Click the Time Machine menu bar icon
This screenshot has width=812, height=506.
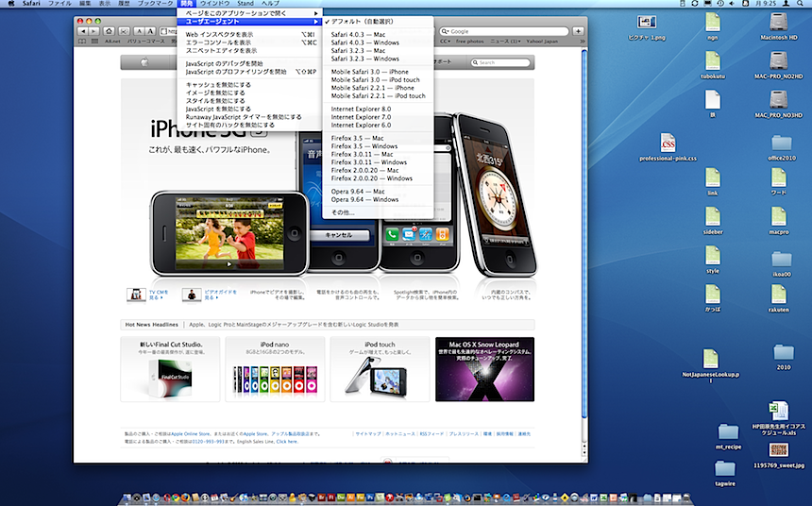pyautogui.click(x=720, y=3)
